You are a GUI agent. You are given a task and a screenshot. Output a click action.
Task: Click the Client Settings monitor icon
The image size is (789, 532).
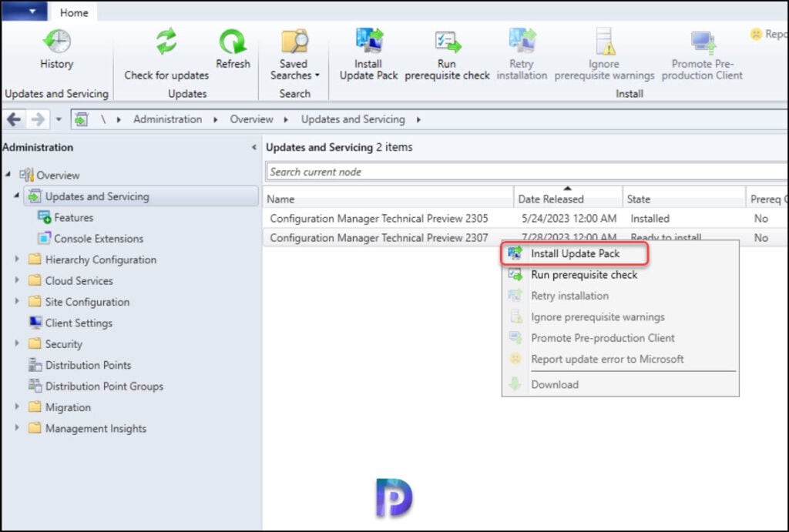click(x=35, y=323)
